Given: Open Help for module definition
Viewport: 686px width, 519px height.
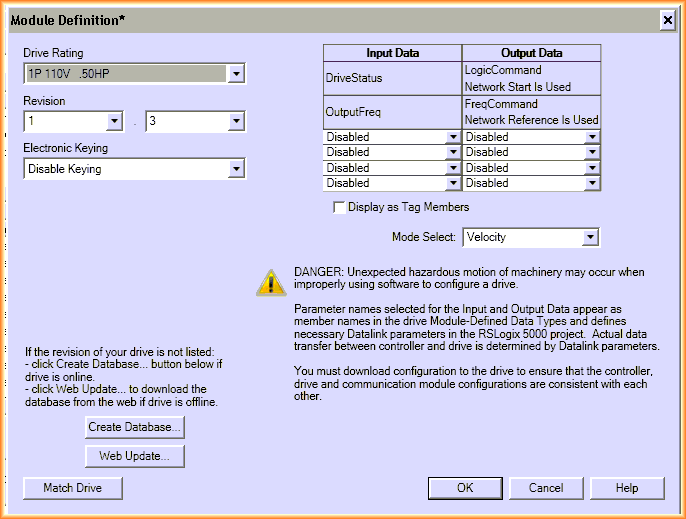Looking at the screenshot, I should tap(627, 488).
